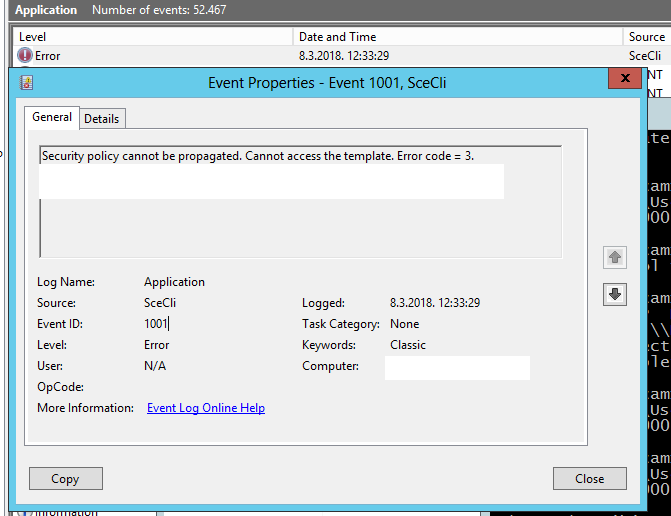Click inside the security policy description text box
Screen dimensions: 671x516
(x=300, y=220)
